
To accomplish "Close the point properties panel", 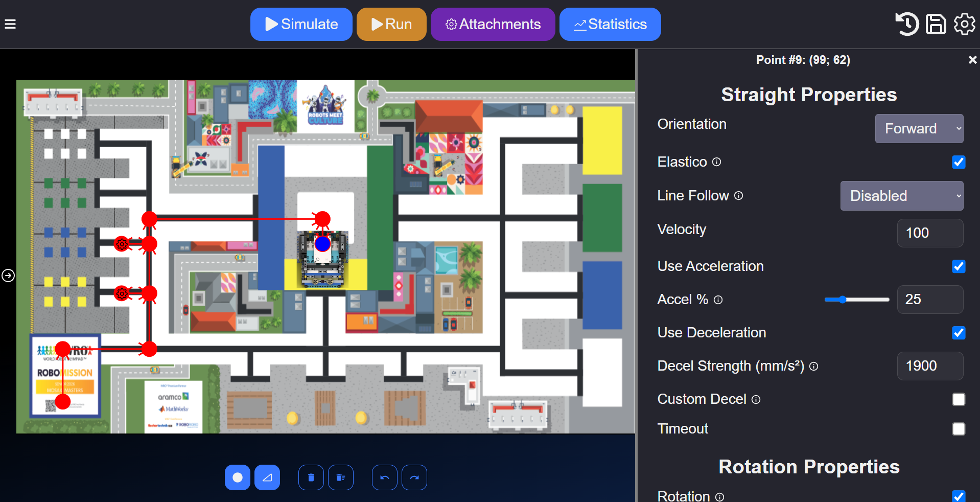I will click(972, 60).
